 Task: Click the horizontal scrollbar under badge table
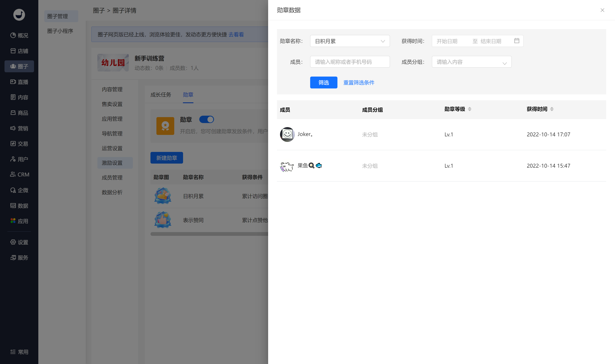[209, 234]
